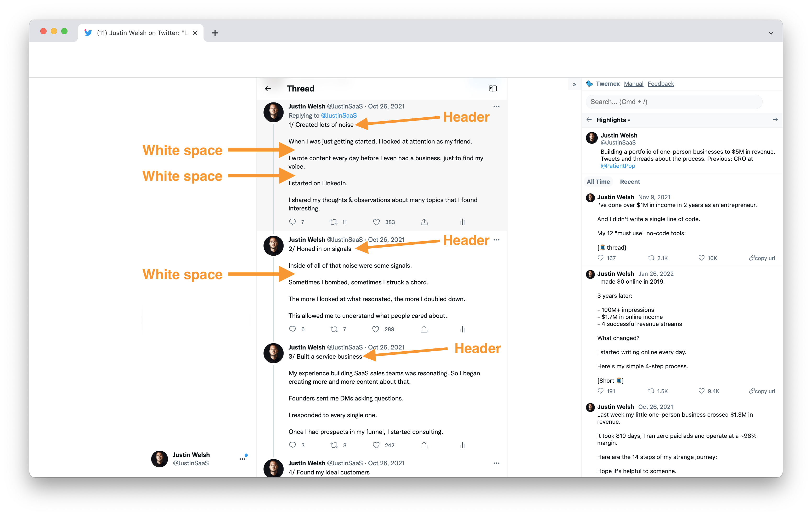This screenshot has height=516, width=812.
Task: Select the All Time tab
Action: coord(598,182)
